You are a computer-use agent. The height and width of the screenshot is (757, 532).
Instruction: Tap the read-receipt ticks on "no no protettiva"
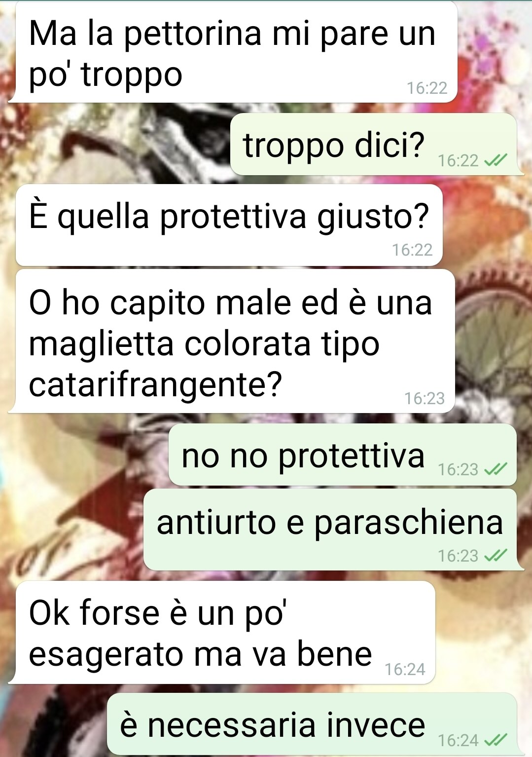tap(495, 469)
